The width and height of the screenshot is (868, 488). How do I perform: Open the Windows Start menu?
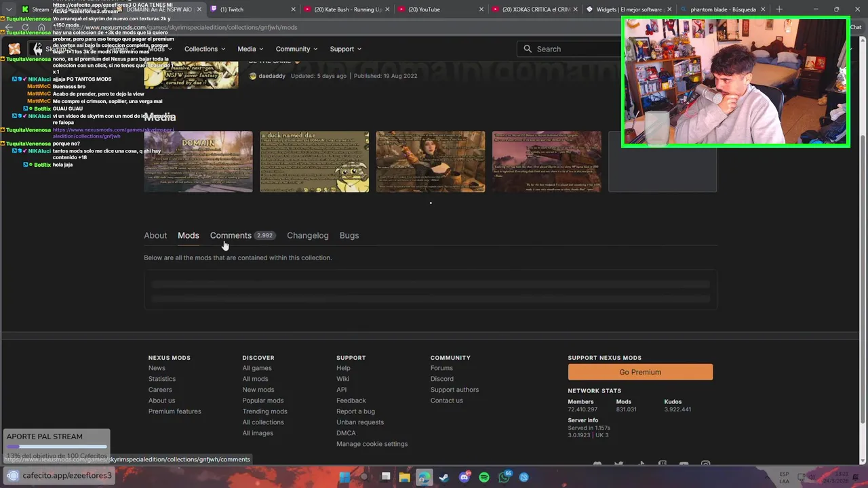click(x=344, y=477)
